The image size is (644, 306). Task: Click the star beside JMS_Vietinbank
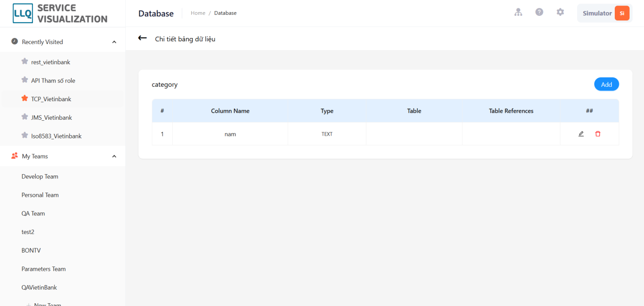coord(25,117)
